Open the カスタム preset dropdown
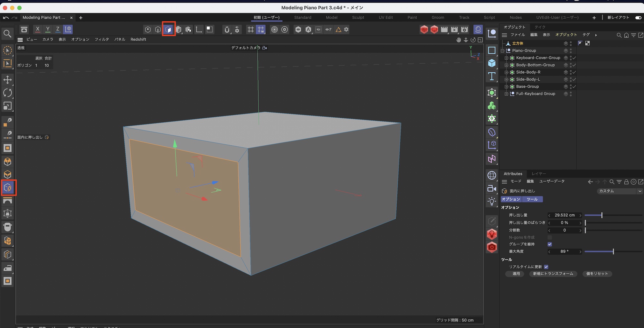This screenshot has height=328, width=644. click(619, 191)
